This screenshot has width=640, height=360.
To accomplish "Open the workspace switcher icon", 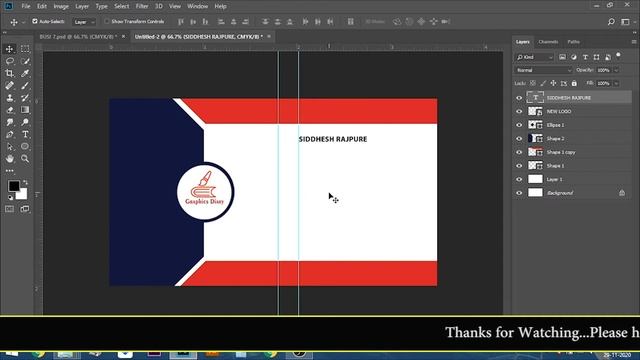I will coord(625,22).
